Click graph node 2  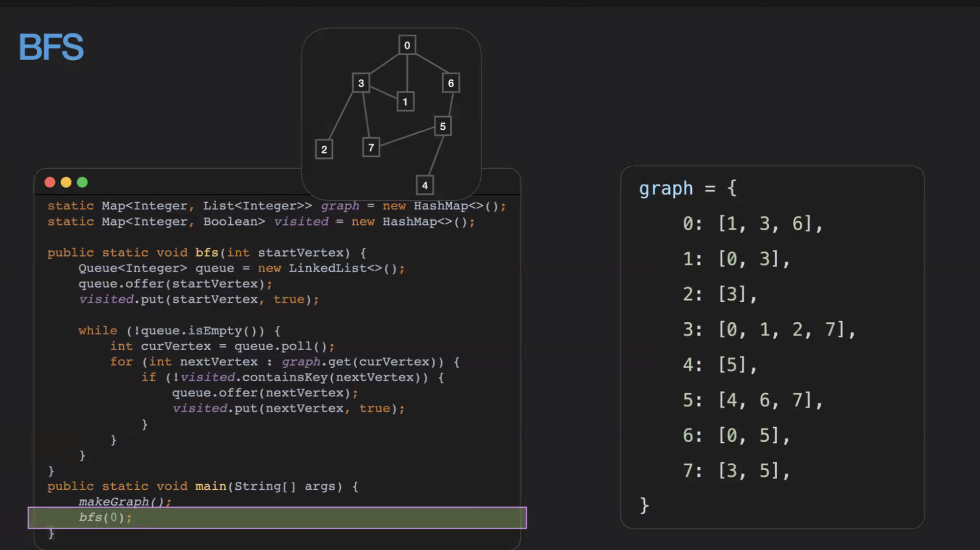324,149
